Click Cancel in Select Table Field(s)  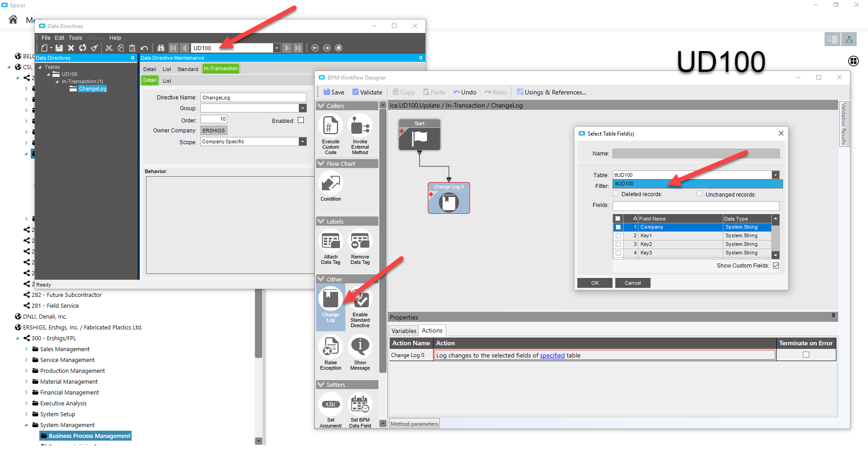coord(633,283)
